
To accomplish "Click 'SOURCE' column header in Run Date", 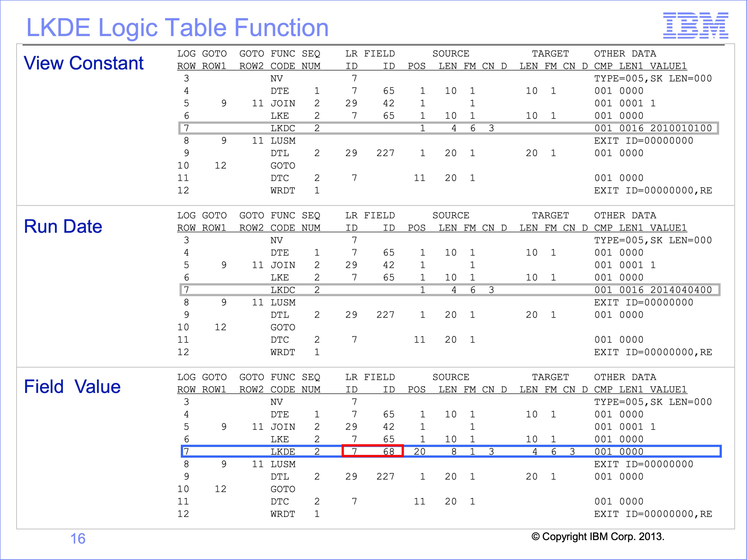I will pos(451,215).
